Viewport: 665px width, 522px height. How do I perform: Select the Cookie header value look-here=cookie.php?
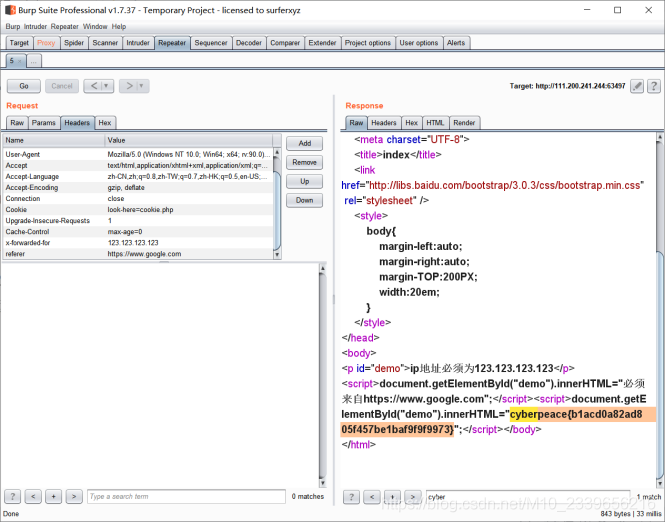(x=140, y=209)
